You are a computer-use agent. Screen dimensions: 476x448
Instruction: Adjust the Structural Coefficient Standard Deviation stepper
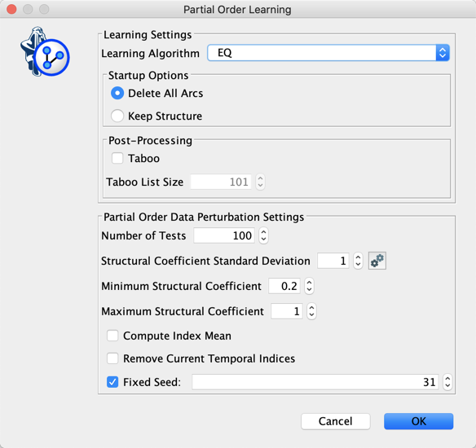click(x=358, y=261)
